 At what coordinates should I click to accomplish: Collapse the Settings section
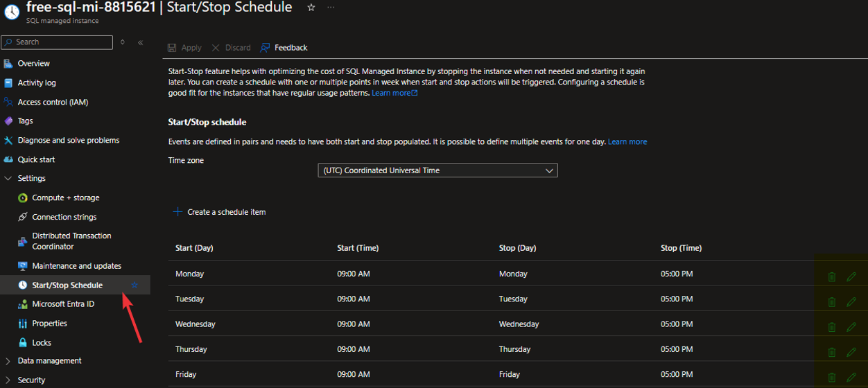(8, 179)
